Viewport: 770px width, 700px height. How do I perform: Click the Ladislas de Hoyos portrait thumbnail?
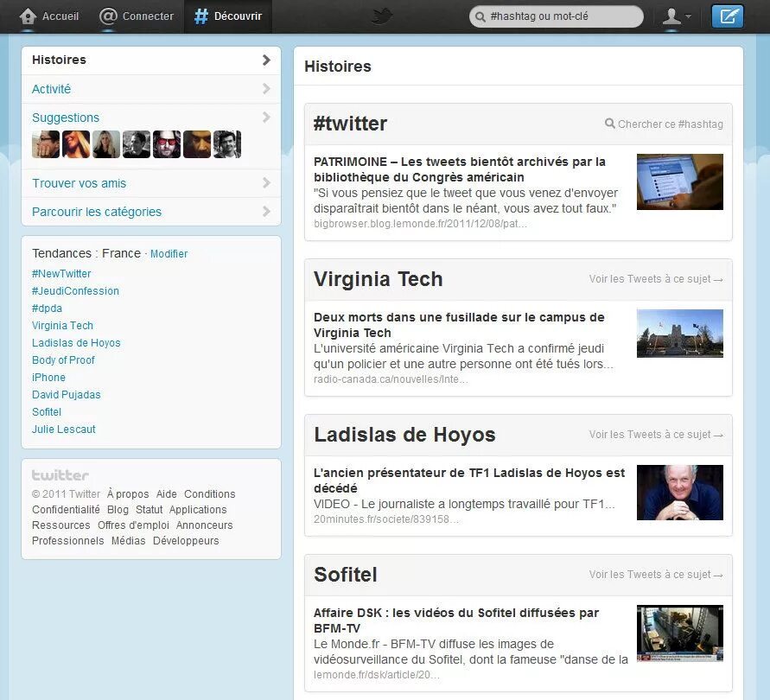[x=679, y=493]
